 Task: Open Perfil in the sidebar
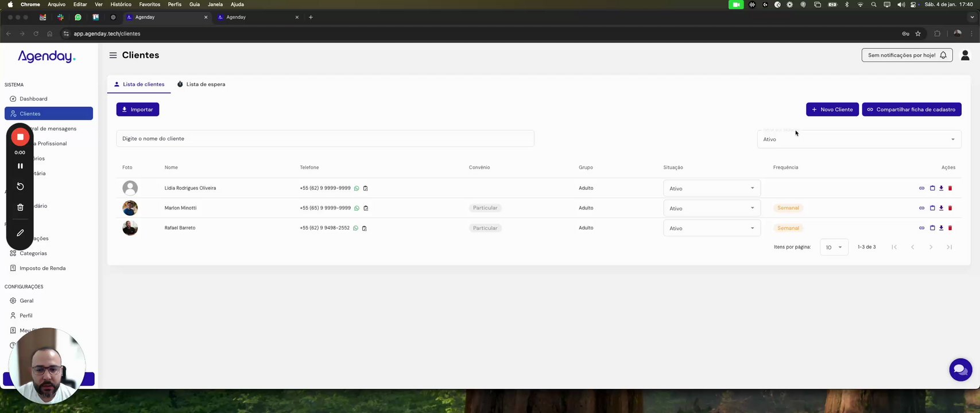49,315
